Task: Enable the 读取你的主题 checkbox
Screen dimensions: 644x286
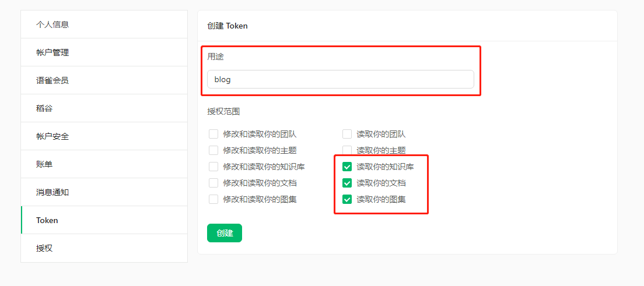Action: [347, 150]
